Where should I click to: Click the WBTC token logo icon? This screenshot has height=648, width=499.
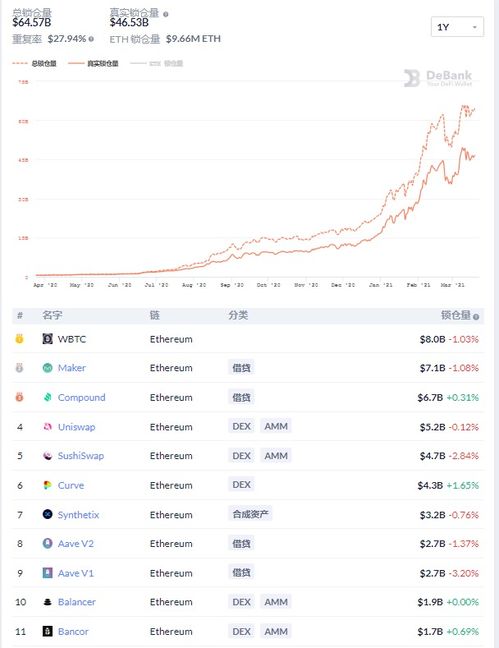click(48, 339)
